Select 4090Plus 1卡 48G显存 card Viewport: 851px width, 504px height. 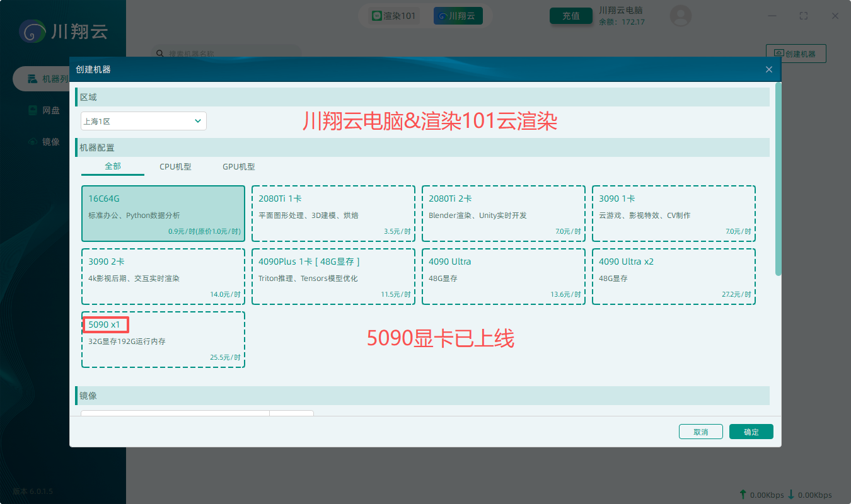pyautogui.click(x=333, y=277)
